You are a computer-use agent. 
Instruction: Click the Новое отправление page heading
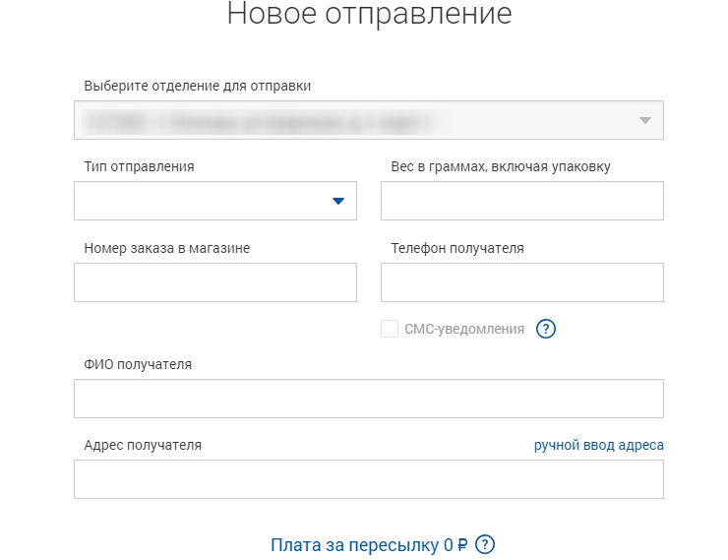[369, 15]
